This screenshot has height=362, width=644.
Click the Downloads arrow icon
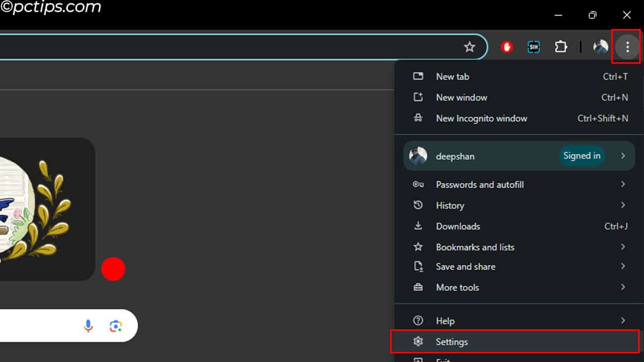tap(418, 226)
